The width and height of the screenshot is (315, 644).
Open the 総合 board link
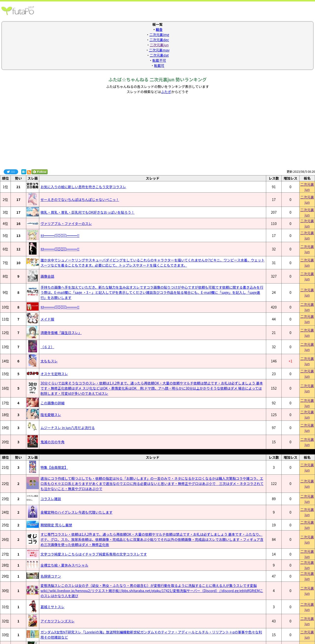pos(159,29)
